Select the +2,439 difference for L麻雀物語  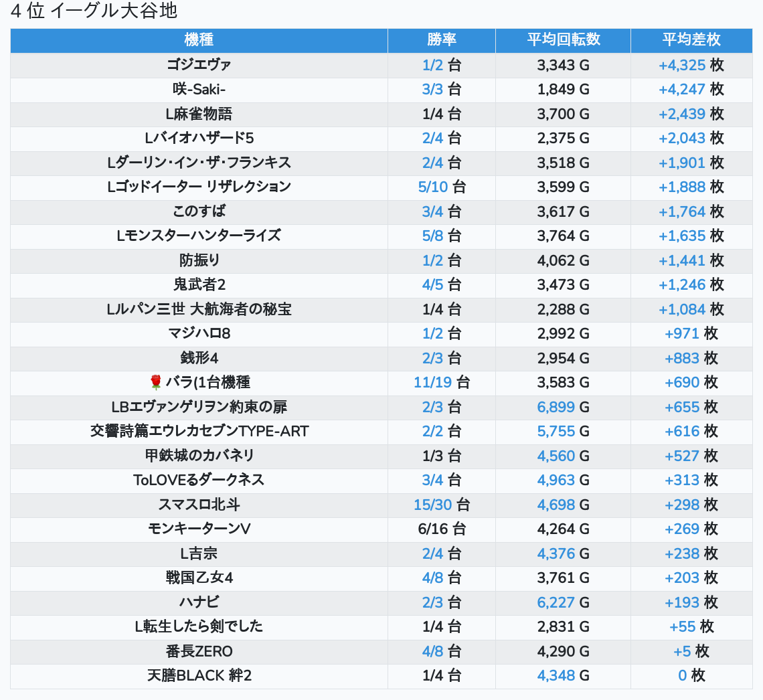click(681, 114)
